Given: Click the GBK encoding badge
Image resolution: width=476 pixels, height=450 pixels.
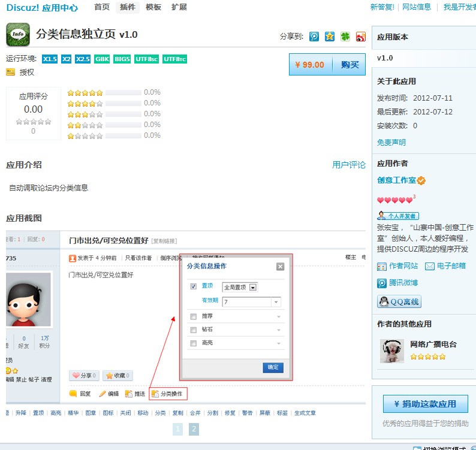Looking at the screenshot, I should pyautogui.click(x=102, y=59).
